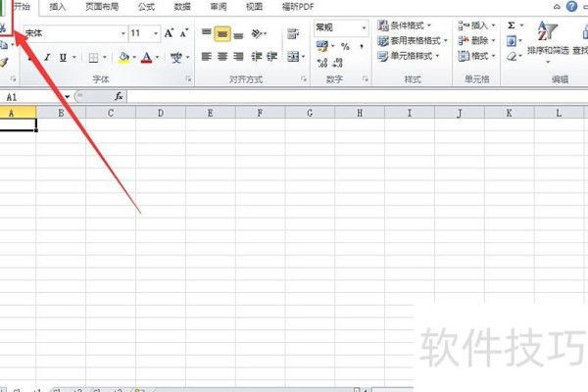The width and height of the screenshot is (588, 392).
Task: Click the 插入 insert cells button
Action: (476, 25)
